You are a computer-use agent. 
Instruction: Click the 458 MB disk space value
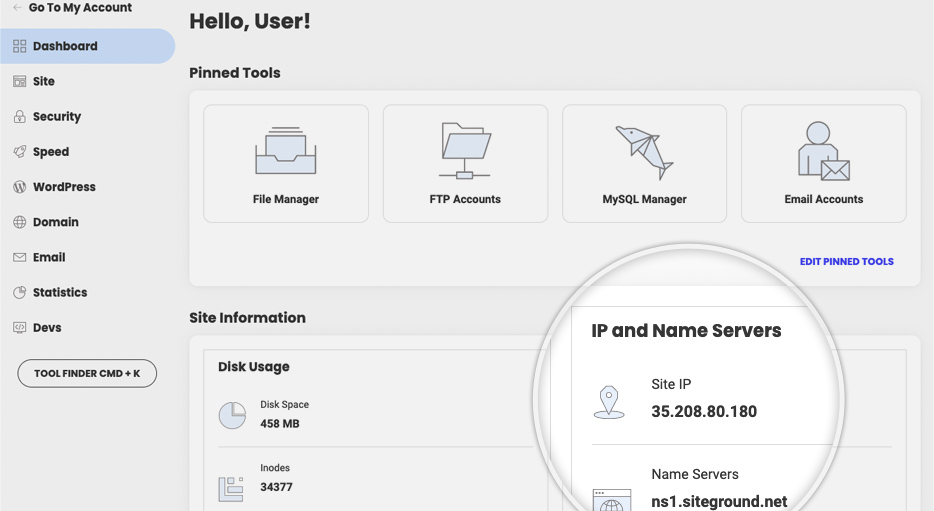click(x=280, y=423)
